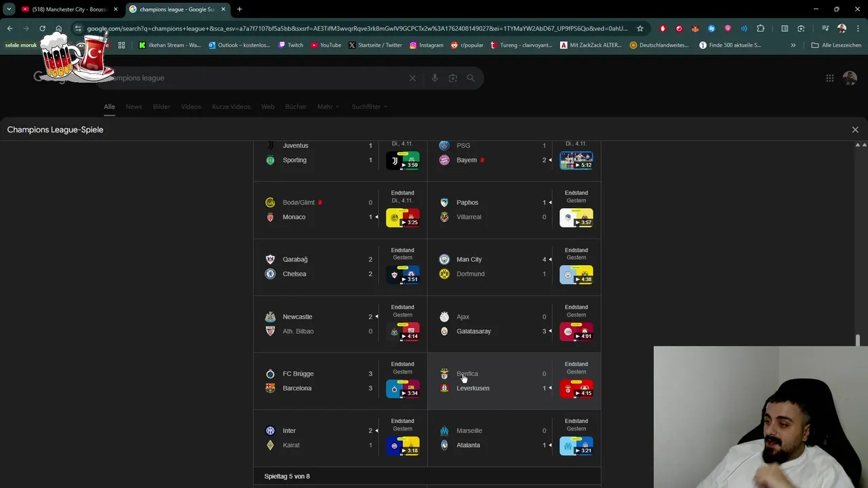The image size is (868, 488).
Task: Open the Chrome three-dot menu
Action: pyautogui.click(x=857, y=28)
